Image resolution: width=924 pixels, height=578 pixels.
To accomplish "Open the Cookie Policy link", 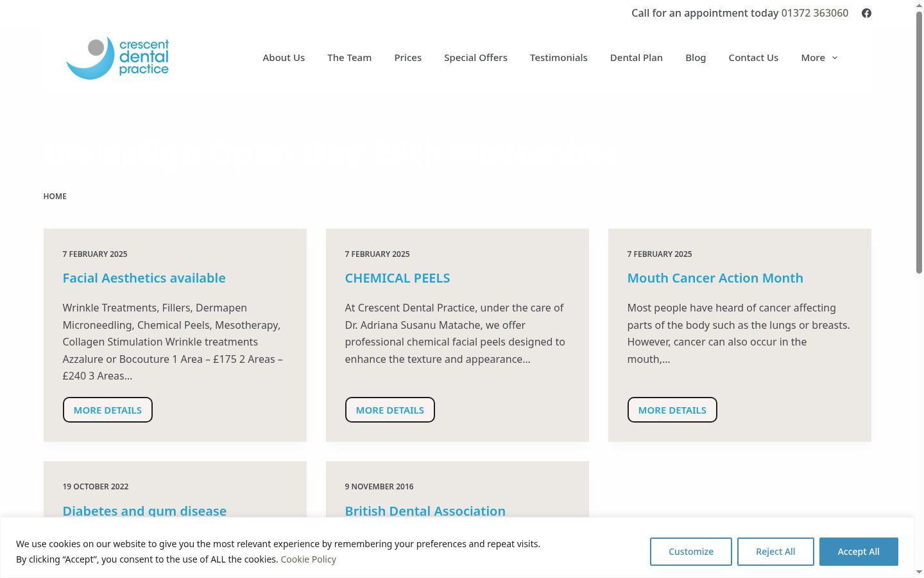I will tap(309, 559).
